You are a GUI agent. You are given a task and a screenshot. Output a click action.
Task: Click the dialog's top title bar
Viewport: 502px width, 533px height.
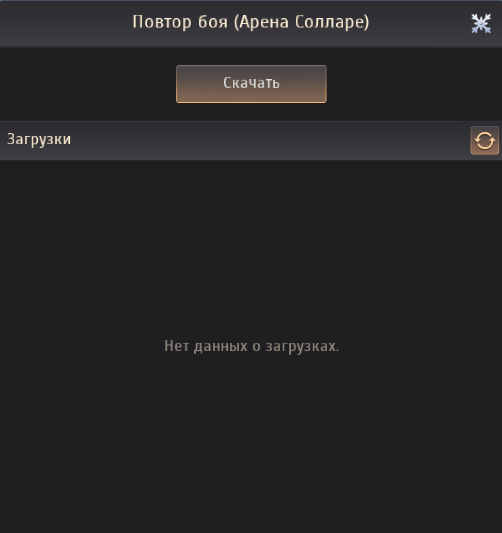(251, 23)
